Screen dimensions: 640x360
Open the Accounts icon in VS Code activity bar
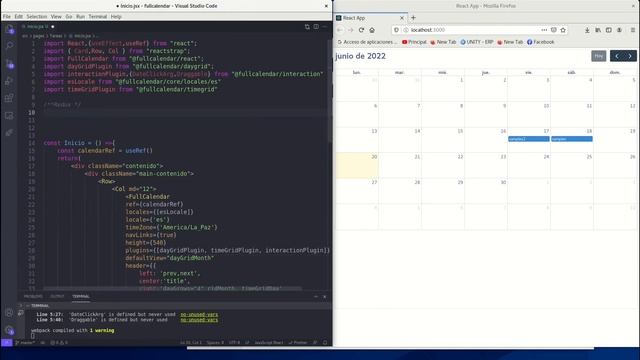pyautogui.click(x=9, y=313)
